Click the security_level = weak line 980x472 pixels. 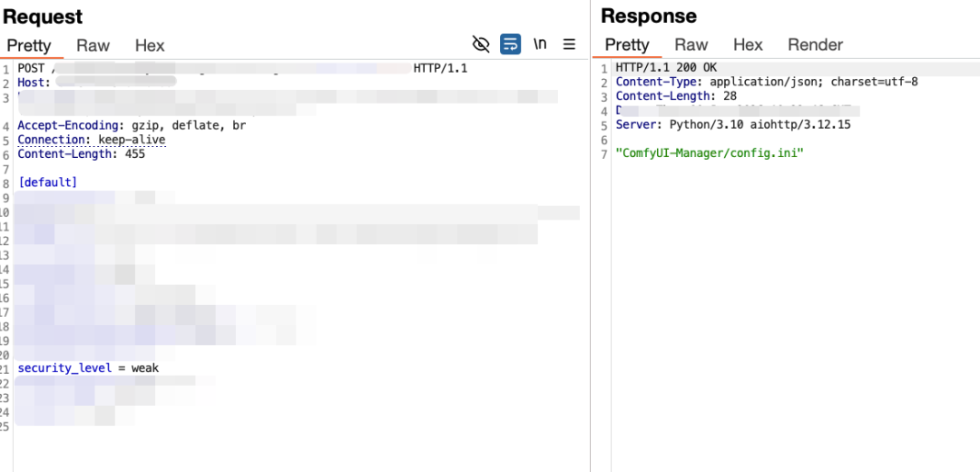point(88,368)
